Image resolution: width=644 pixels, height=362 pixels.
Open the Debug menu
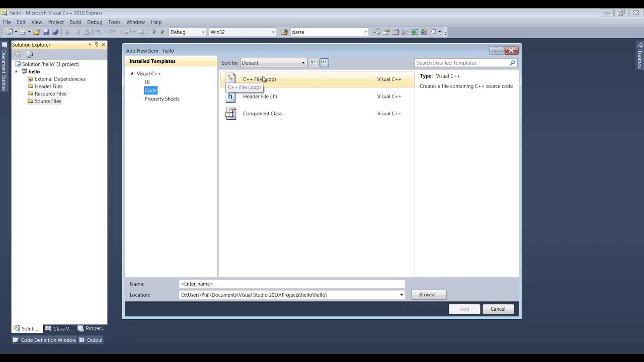coord(95,22)
